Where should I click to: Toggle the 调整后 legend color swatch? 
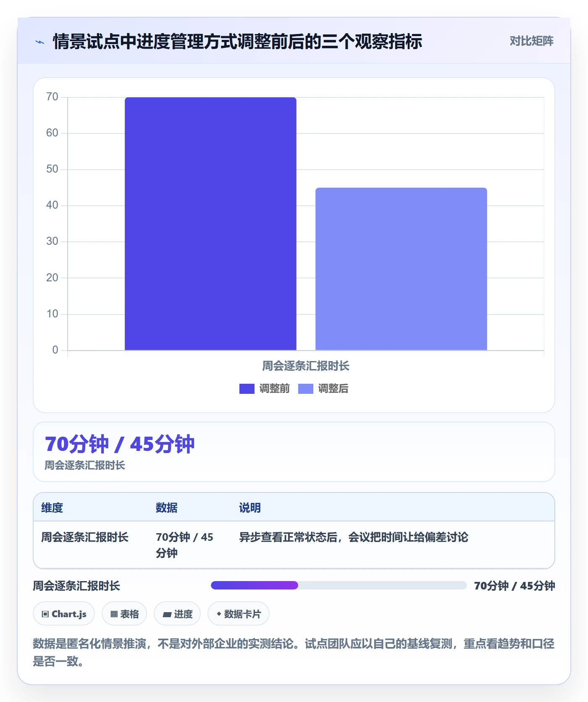pyautogui.click(x=306, y=389)
